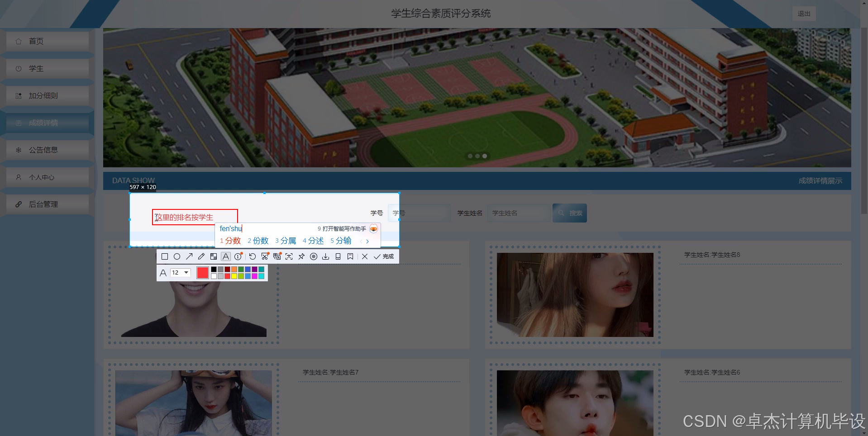The height and width of the screenshot is (436, 868).
Task: Select the mosaic blur tool
Action: (x=214, y=256)
